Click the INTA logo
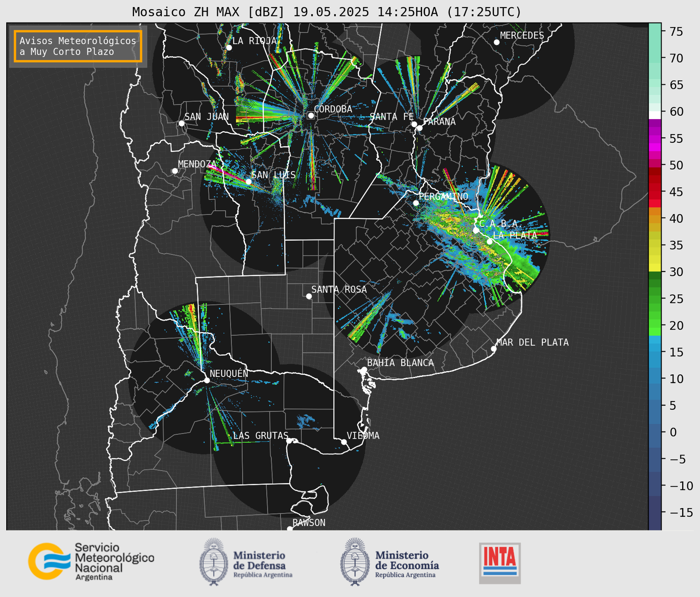 tap(500, 563)
